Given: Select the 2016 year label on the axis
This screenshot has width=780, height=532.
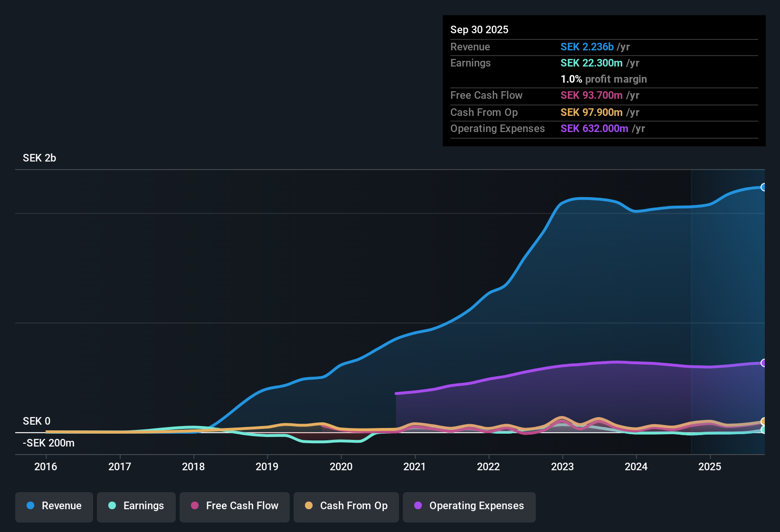Looking at the screenshot, I should (46, 467).
